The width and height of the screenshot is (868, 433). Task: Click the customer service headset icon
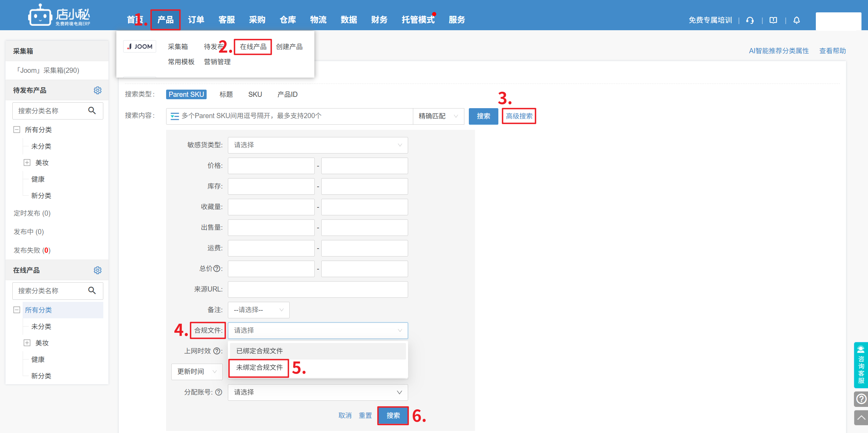pyautogui.click(x=750, y=20)
